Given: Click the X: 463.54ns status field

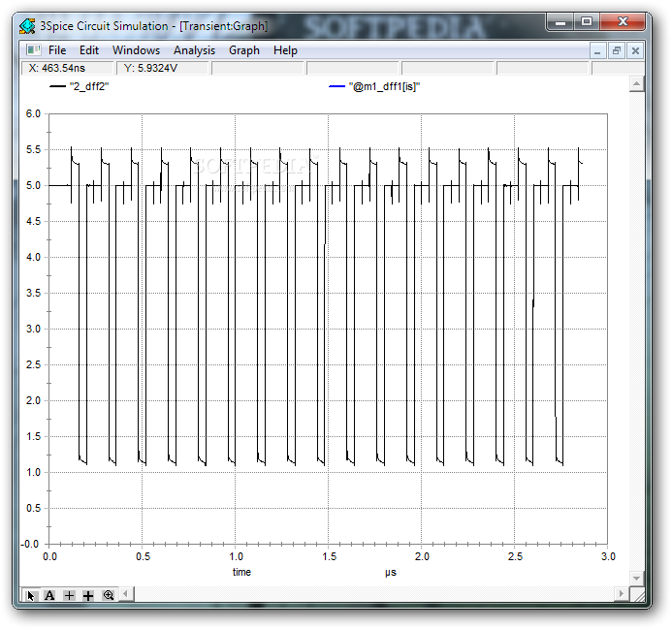Looking at the screenshot, I should click(x=68, y=68).
